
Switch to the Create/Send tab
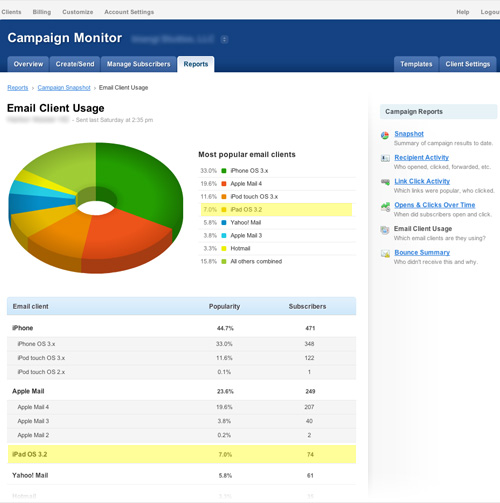click(x=75, y=64)
